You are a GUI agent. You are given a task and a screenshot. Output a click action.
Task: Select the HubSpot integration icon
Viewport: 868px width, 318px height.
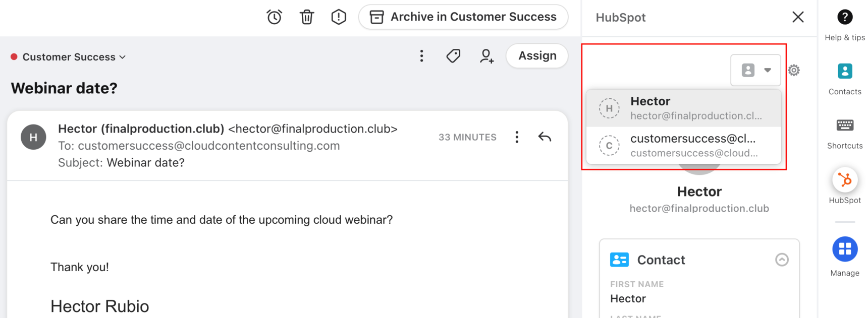click(x=845, y=186)
